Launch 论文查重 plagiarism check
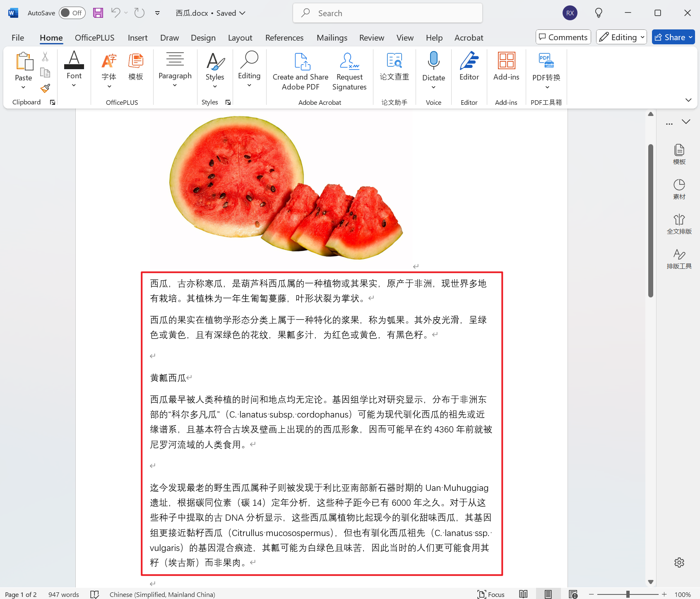This screenshot has width=700, height=599. (x=394, y=66)
